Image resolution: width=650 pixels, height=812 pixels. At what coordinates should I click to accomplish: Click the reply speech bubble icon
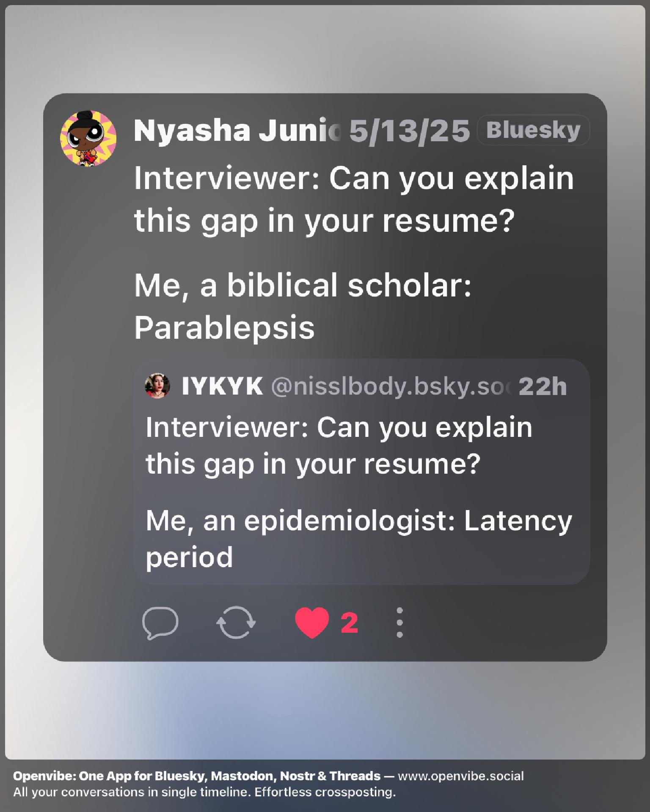point(160,623)
